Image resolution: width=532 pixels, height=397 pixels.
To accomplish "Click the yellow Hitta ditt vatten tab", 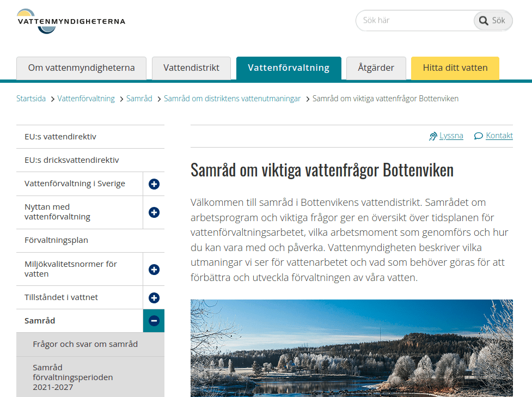I will [455, 68].
